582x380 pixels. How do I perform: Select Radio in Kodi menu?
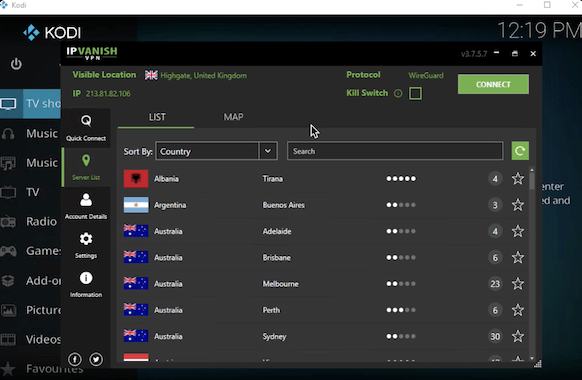coord(30,222)
